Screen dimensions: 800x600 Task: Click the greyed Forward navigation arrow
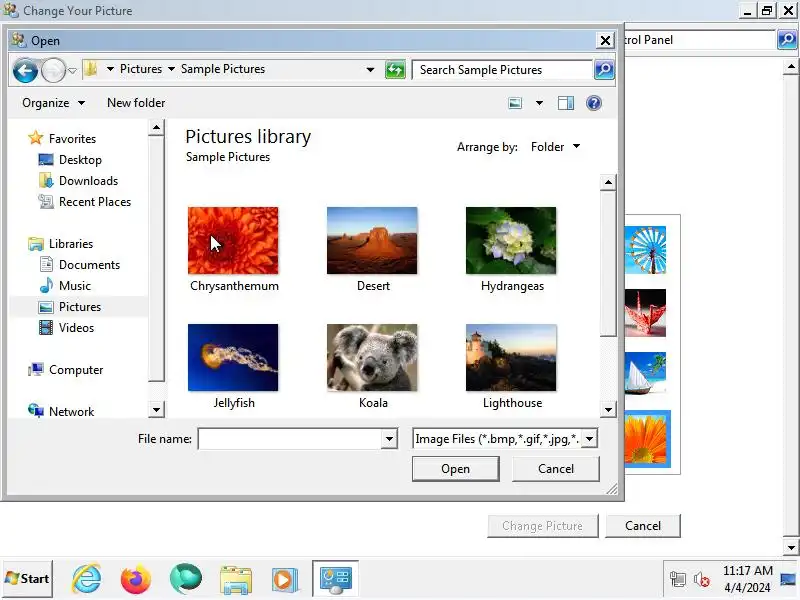(53, 70)
